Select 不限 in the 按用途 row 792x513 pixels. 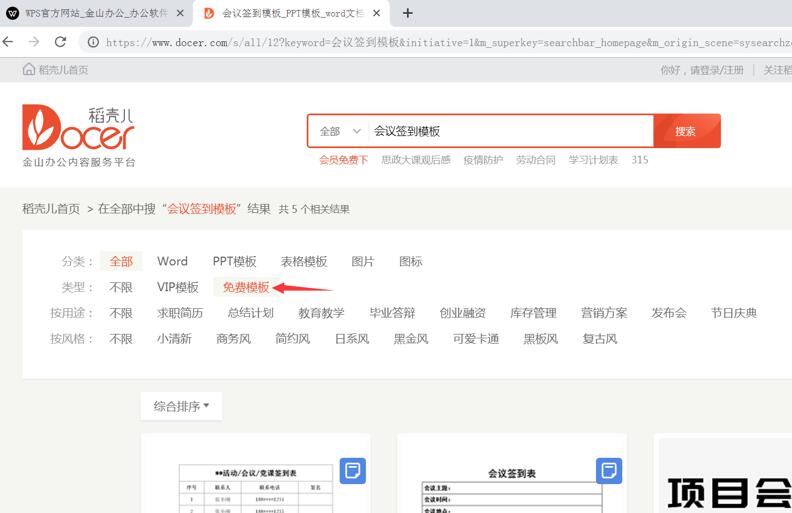click(x=121, y=313)
